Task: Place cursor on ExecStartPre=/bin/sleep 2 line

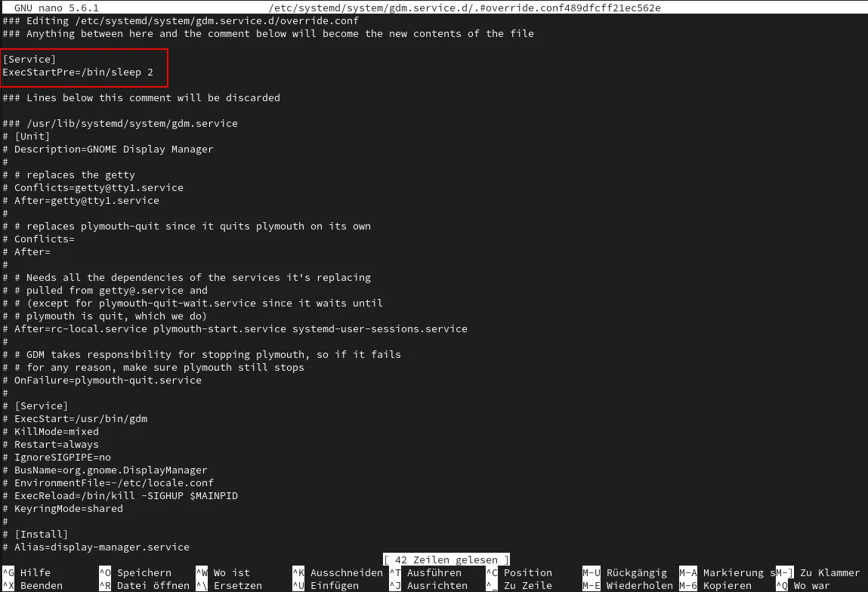Action: click(x=78, y=72)
